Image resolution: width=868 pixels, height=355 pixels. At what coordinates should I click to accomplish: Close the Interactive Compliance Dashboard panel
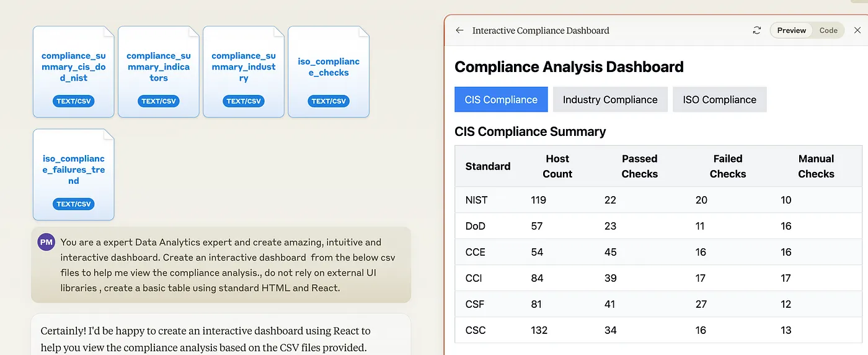[857, 30]
